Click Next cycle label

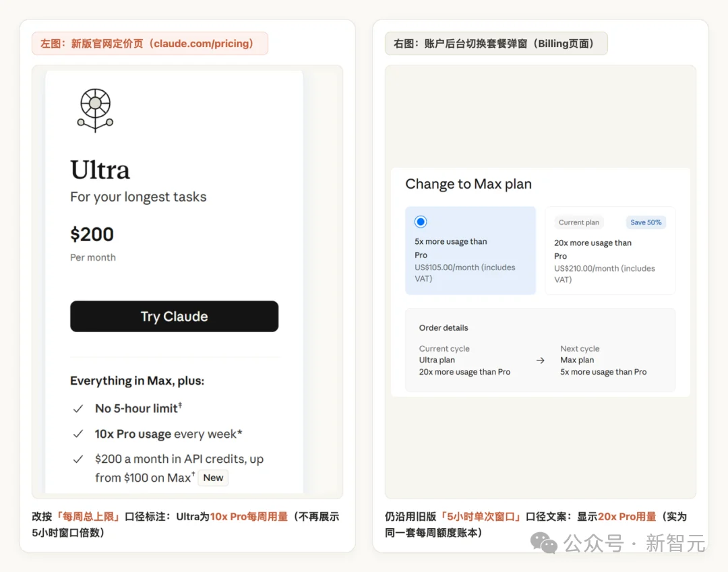[x=580, y=348]
